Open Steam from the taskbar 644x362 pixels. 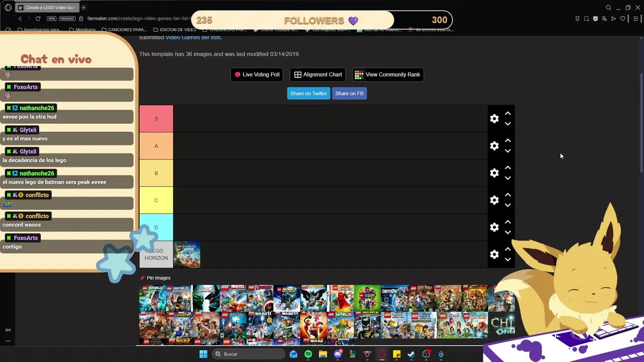point(411,354)
